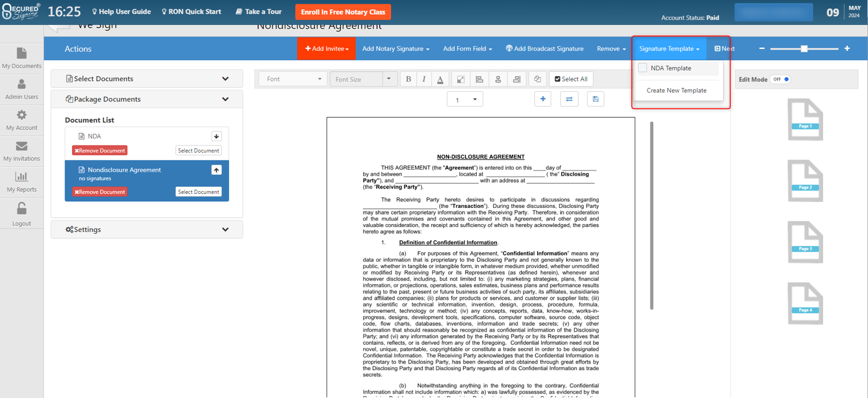Click the save disk icon
The height and width of the screenshot is (398, 868).
[x=595, y=99]
